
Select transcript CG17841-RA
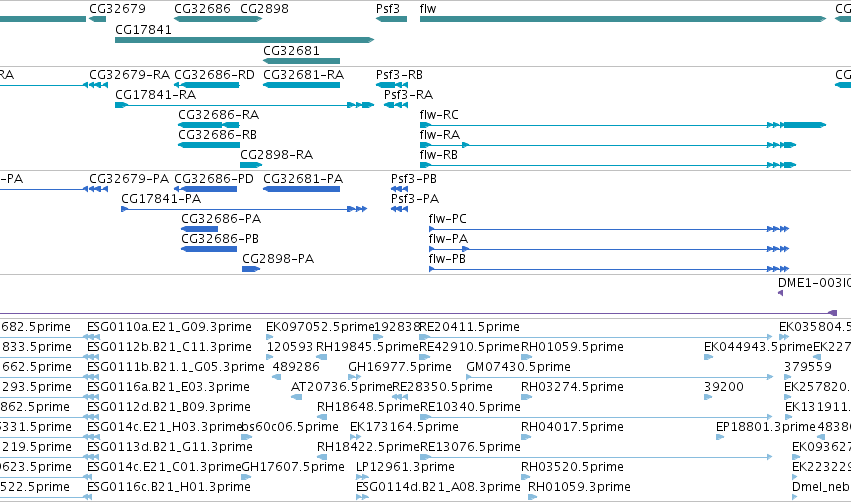(x=155, y=94)
